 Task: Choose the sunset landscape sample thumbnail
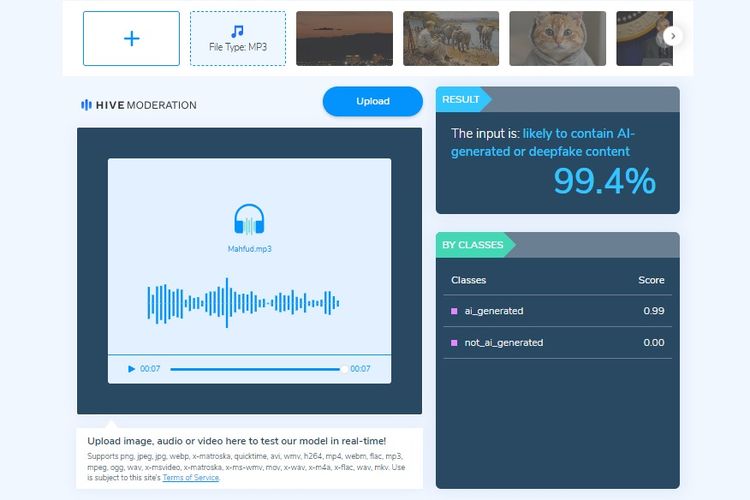[344, 39]
